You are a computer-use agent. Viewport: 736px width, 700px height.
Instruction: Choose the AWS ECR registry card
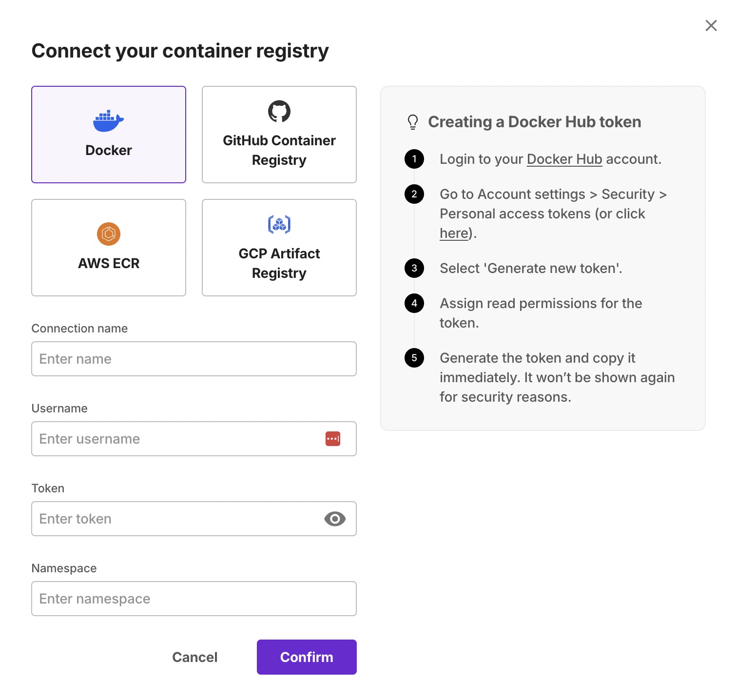click(109, 248)
